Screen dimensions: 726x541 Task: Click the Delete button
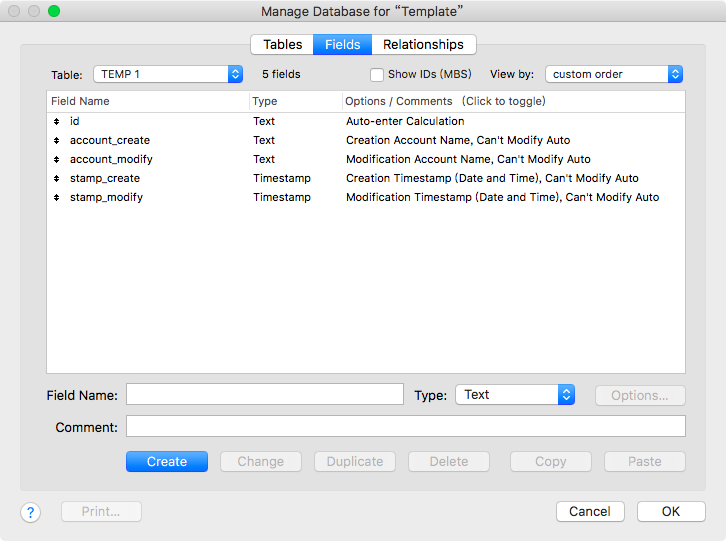(x=449, y=462)
